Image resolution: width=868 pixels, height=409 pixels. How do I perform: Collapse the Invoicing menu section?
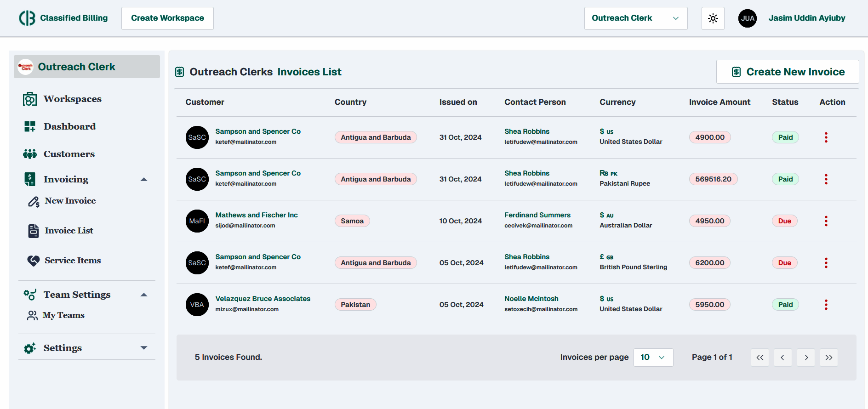(144, 179)
